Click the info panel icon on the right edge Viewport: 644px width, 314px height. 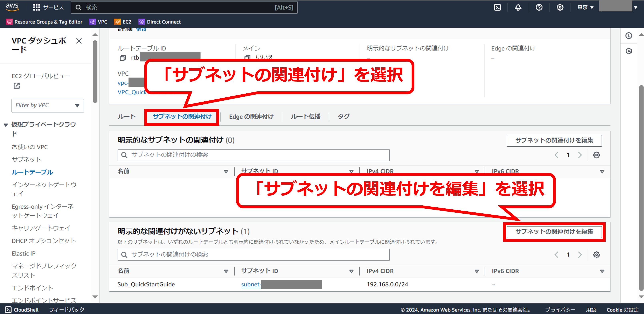click(629, 36)
